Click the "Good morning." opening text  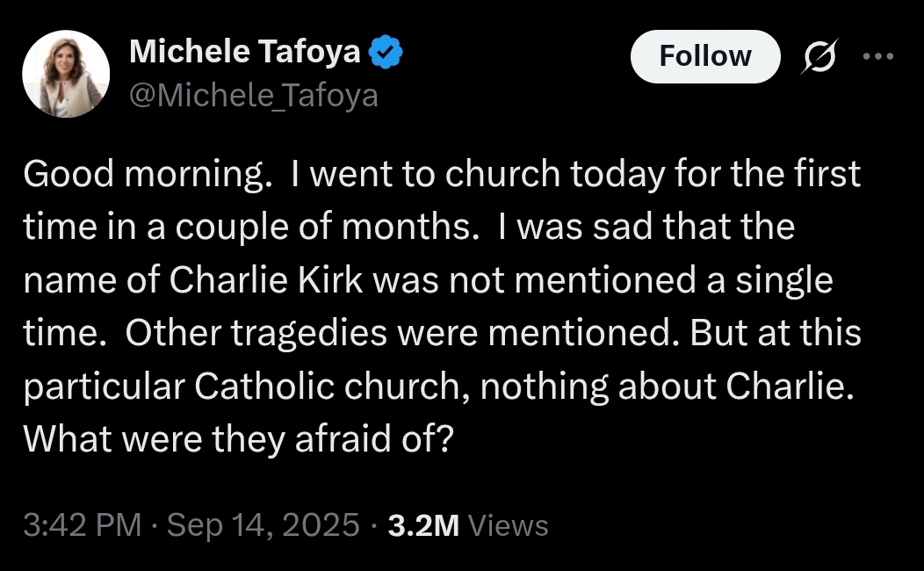(x=144, y=174)
